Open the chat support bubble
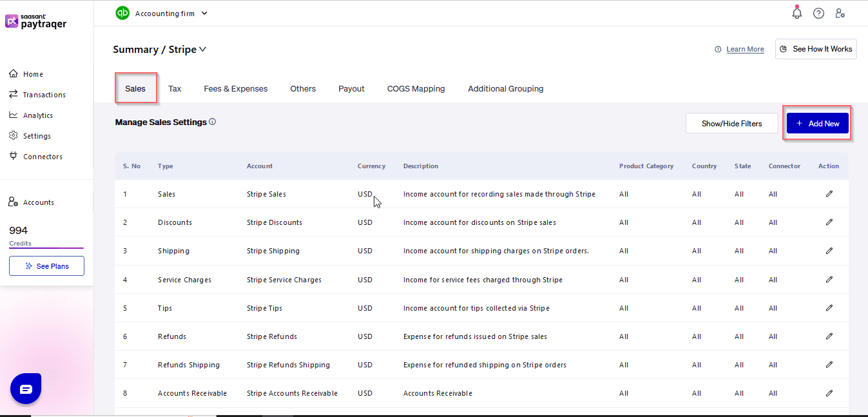Screen dimensions: 868x417 (26, 389)
